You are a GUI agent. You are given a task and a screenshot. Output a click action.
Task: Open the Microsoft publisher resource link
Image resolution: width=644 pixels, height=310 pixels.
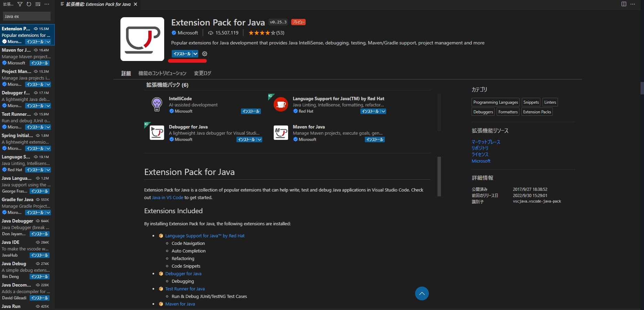pos(481,161)
